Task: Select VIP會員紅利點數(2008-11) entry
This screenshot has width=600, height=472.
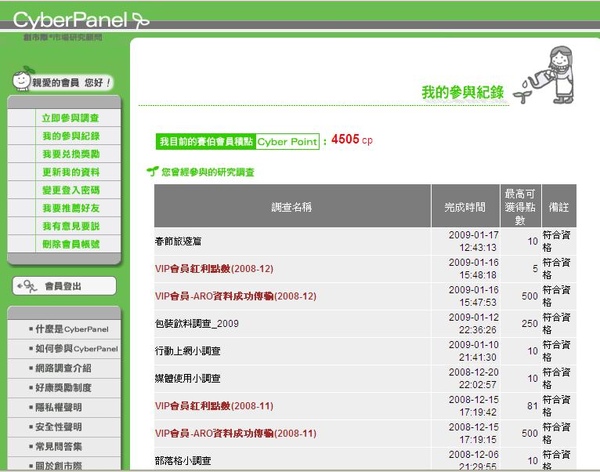Action: [x=214, y=406]
